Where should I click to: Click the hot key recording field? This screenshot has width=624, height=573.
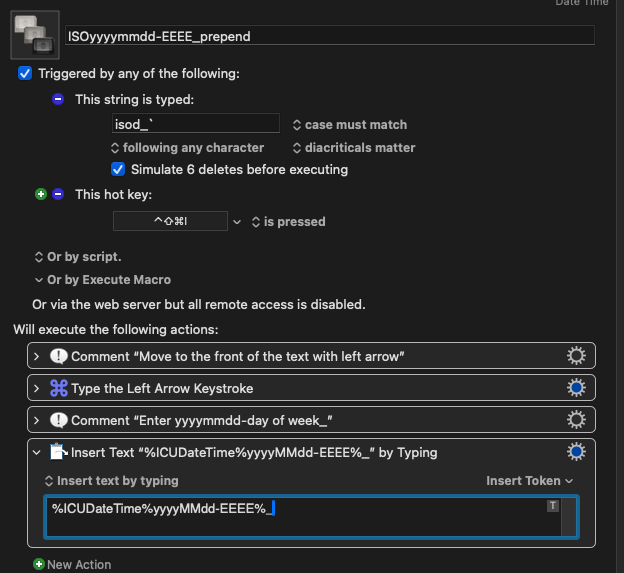coord(170,221)
